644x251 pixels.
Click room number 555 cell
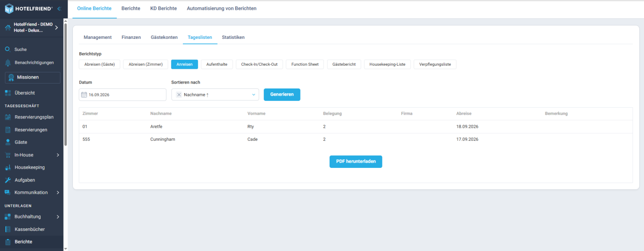[x=86, y=139]
